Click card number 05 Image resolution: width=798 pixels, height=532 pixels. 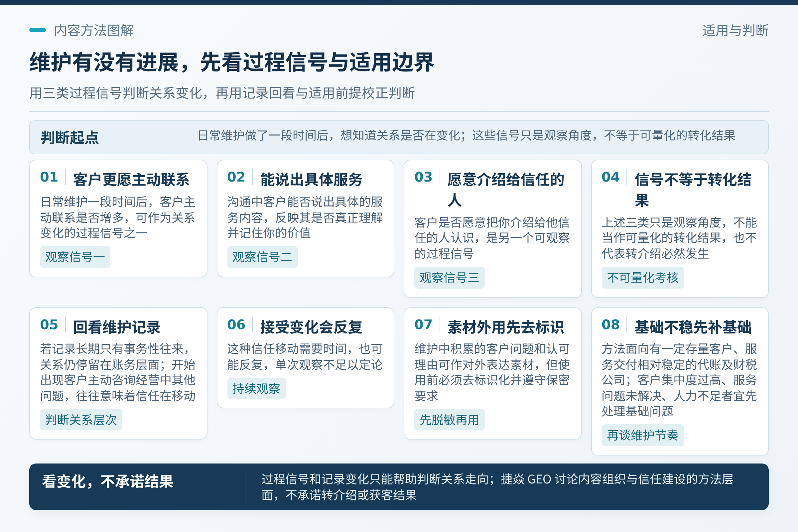pos(49,325)
